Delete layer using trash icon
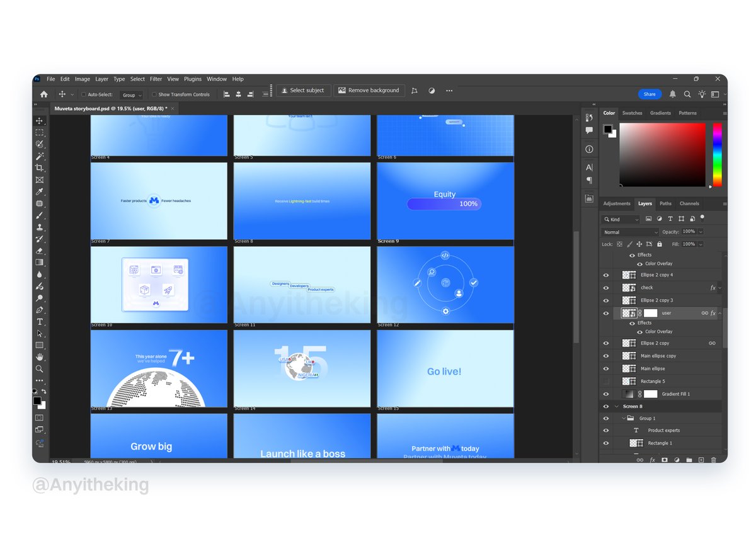Image resolution: width=756 pixels, height=534 pixels. 713,460
